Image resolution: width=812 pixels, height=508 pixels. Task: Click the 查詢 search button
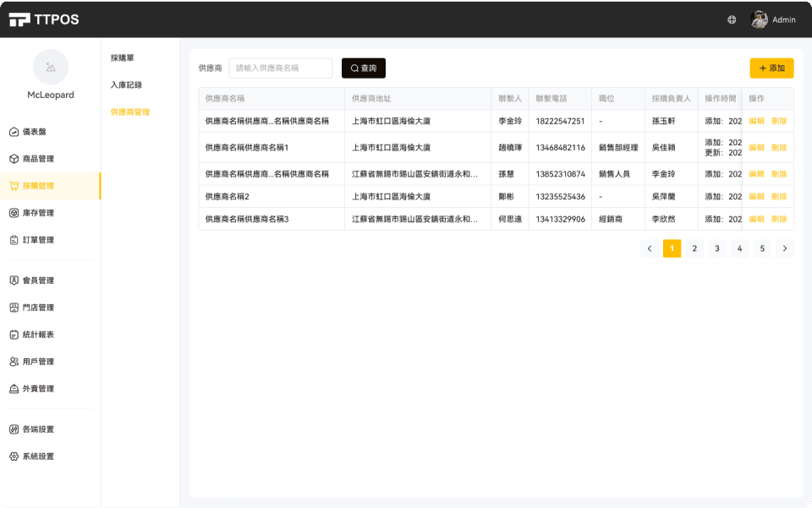tap(364, 68)
